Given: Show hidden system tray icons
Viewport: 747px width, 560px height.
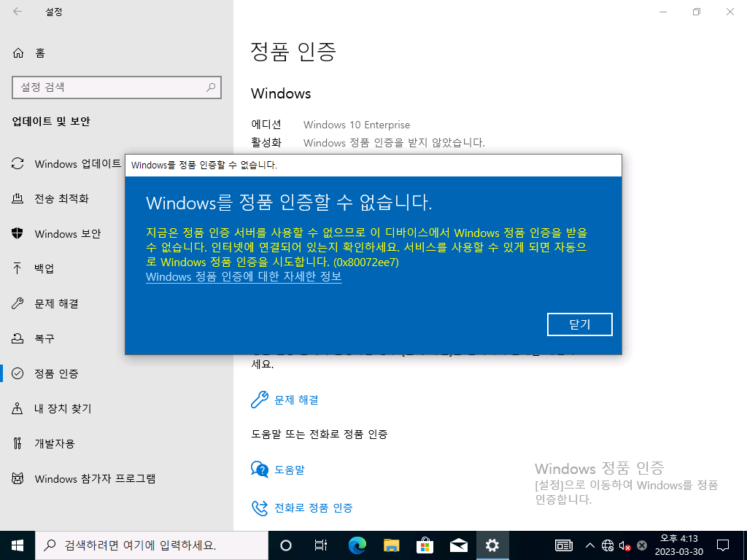Looking at the screenshot, I should (x=589, y=545).
